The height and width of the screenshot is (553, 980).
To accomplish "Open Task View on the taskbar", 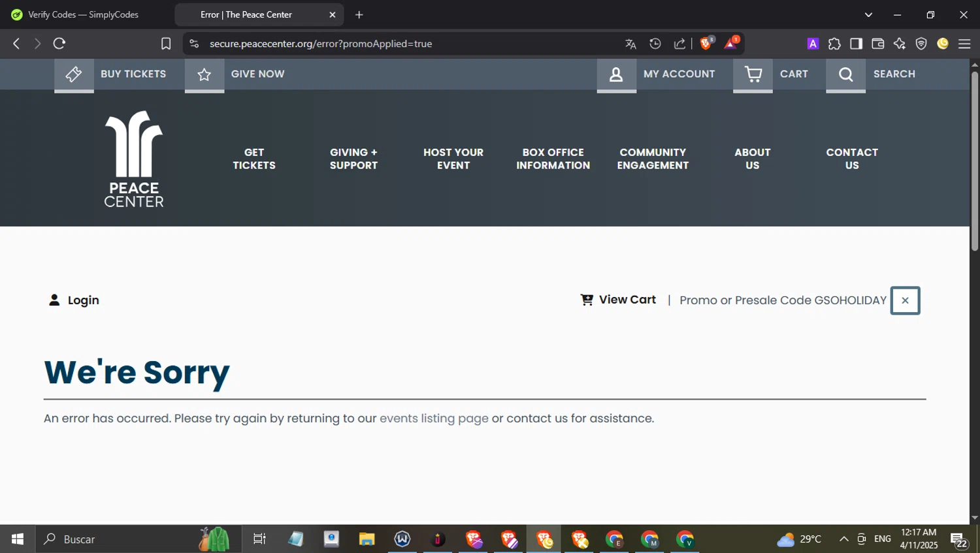I will 259,539.
